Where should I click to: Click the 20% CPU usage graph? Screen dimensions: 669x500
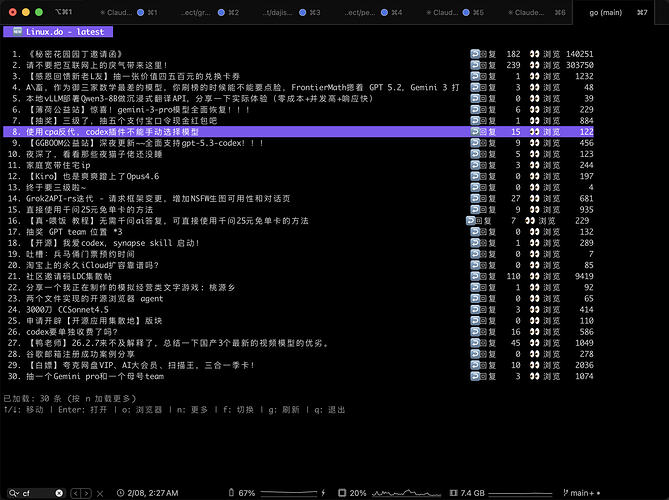407,493
